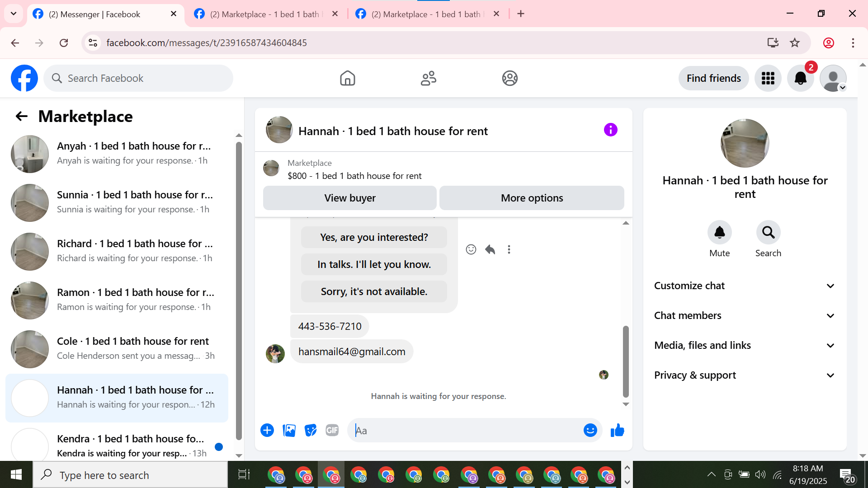Expand Privacy & support section

[x=745, y=375]
